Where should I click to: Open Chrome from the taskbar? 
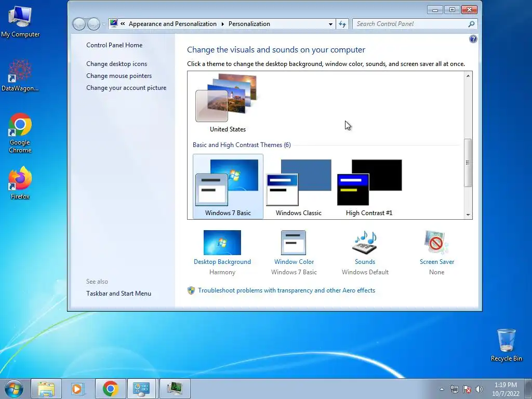[110, 389]
